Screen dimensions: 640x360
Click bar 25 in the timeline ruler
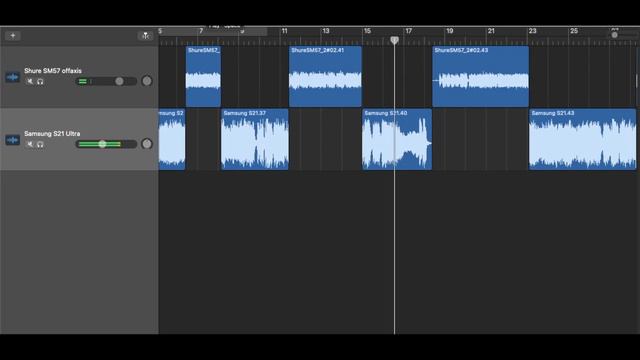(574, 31)
